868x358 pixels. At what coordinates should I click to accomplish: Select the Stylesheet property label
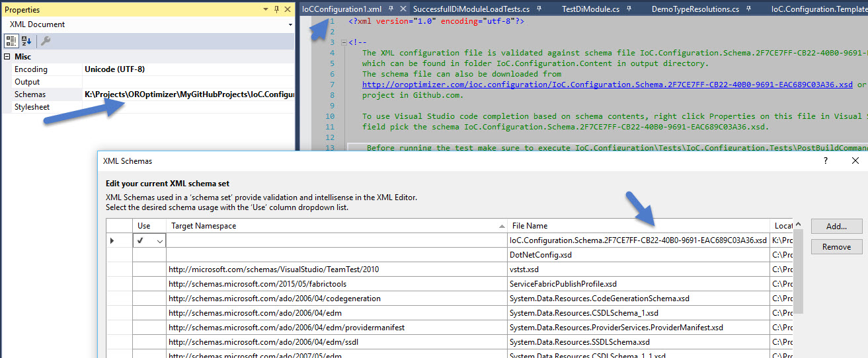click(x=33, y=107)
